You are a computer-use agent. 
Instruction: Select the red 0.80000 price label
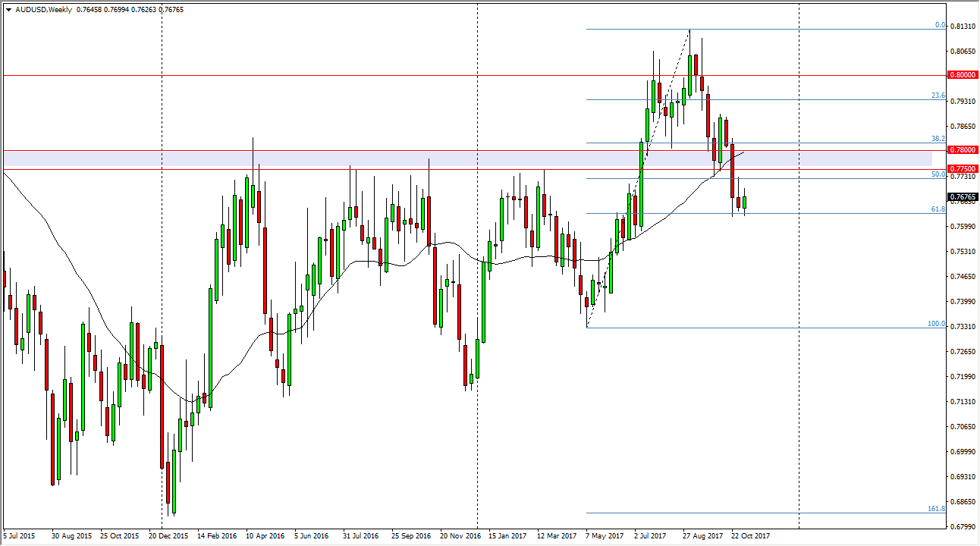pyautogui.click(x=962, y=76)
